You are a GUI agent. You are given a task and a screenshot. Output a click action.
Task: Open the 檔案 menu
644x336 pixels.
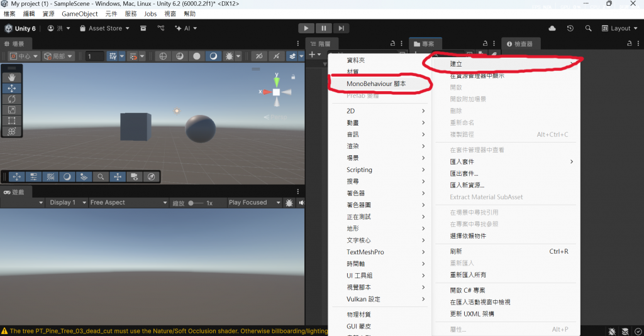(9, 14)
